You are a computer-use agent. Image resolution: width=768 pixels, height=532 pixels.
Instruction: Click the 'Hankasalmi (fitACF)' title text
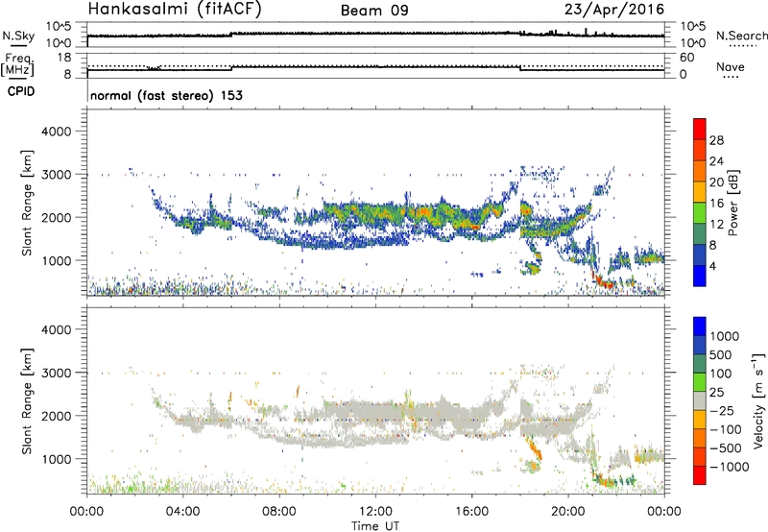point(175,10)
